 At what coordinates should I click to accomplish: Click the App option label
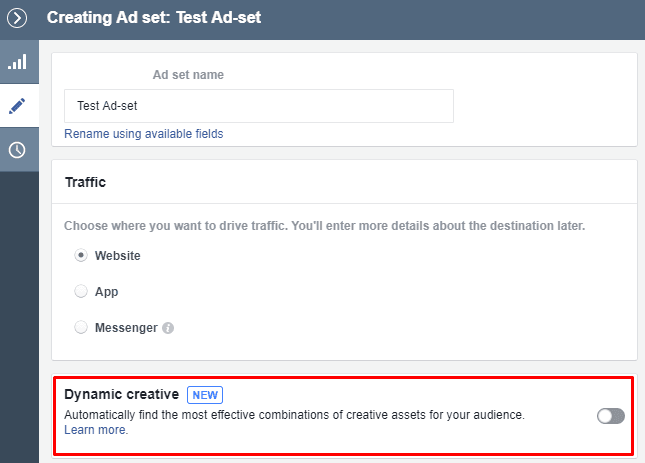[107, 292]
